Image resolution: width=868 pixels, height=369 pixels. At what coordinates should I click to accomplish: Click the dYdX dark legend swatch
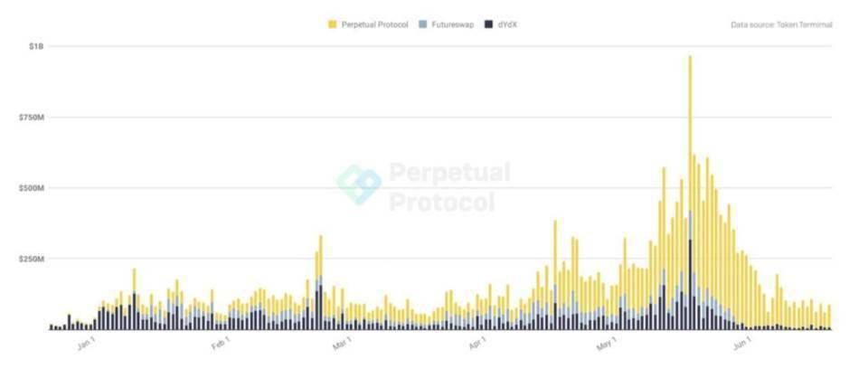pyautogui.click(x=488, y=24)
